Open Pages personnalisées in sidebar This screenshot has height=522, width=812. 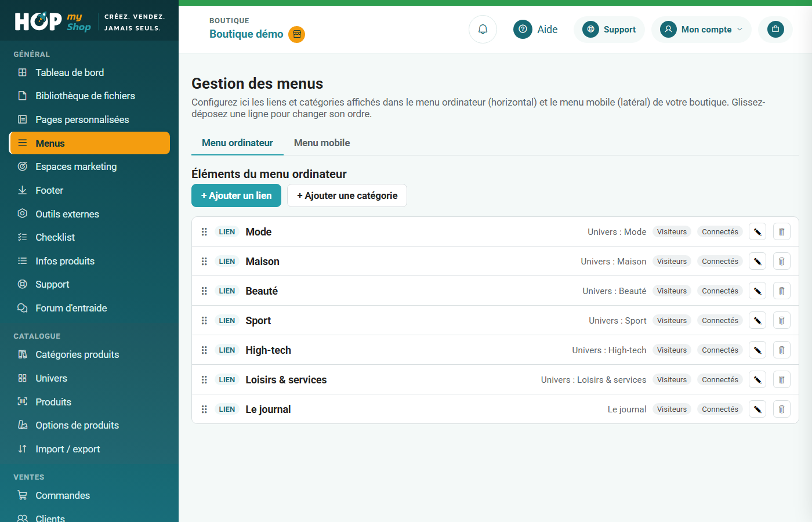tap(89, 119)
